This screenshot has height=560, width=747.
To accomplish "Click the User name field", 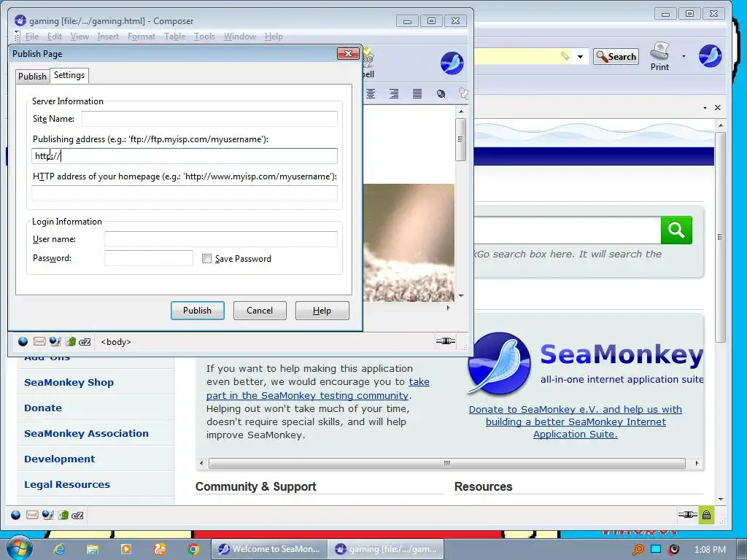I will coord(221,239).
